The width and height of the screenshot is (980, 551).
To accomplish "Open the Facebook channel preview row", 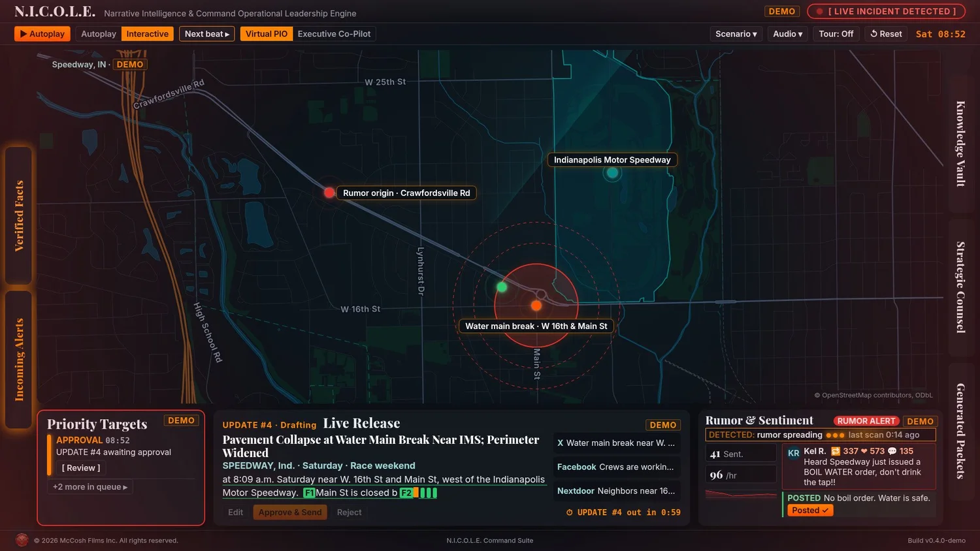I will pyautogui.click(x=616, y=467).
